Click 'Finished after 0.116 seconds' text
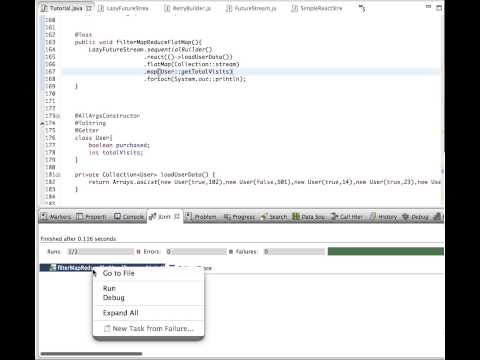The height and width of the screenshot is (360, 480). coord(78,239)
